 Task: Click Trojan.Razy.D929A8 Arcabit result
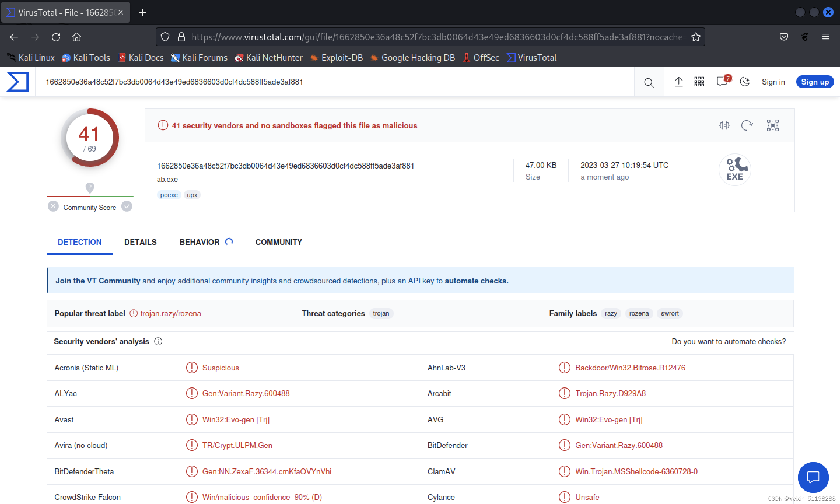tap(610, 393)
